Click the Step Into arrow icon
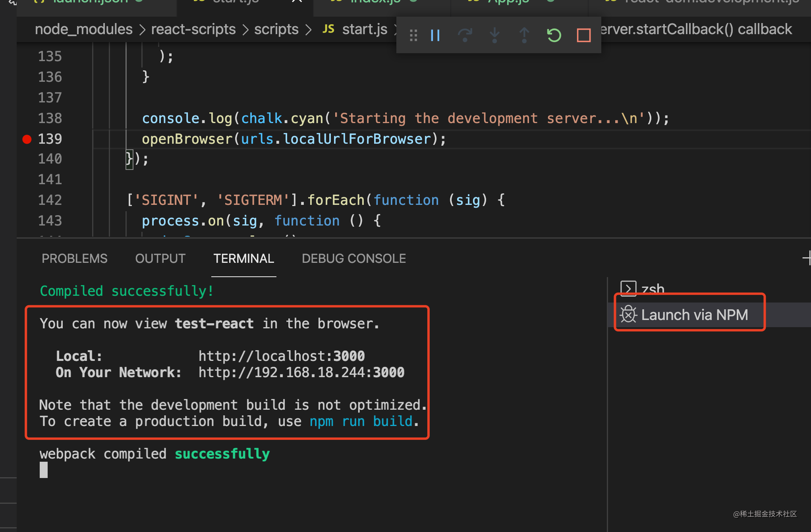811x532 pixels. click(494, 36)
